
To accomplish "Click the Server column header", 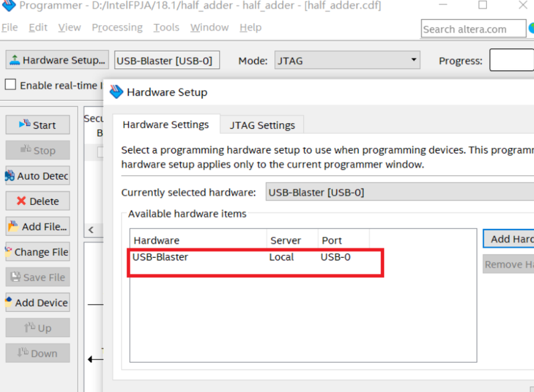I will [293, 240].
